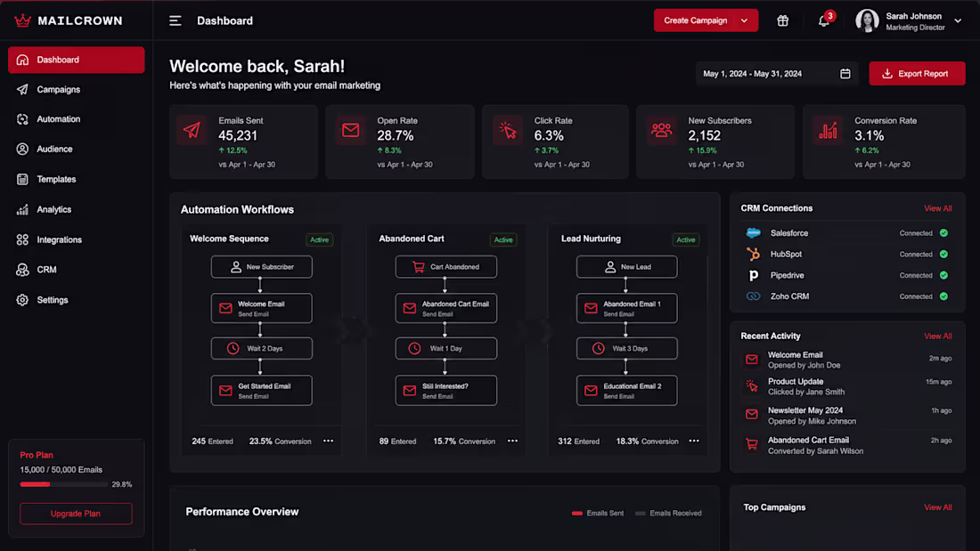Image resolution: width=980 pixels, height=551 pixels.
Task: Click the Pro Plan usage progress bar
Action: coord(64,484)
